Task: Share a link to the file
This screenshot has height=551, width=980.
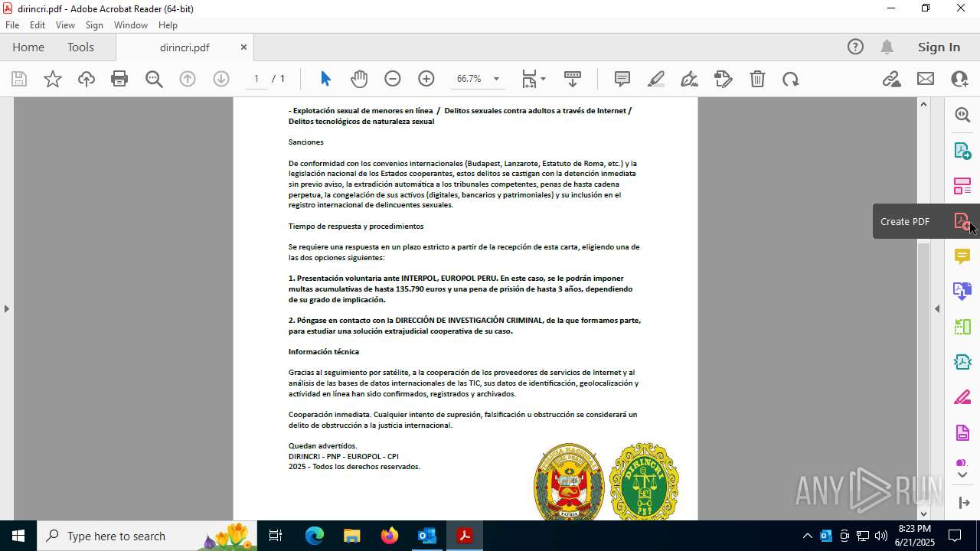Action: coord(891,79)
